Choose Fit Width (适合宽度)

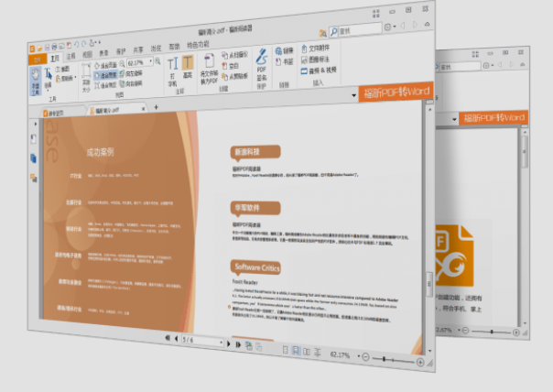105,75
